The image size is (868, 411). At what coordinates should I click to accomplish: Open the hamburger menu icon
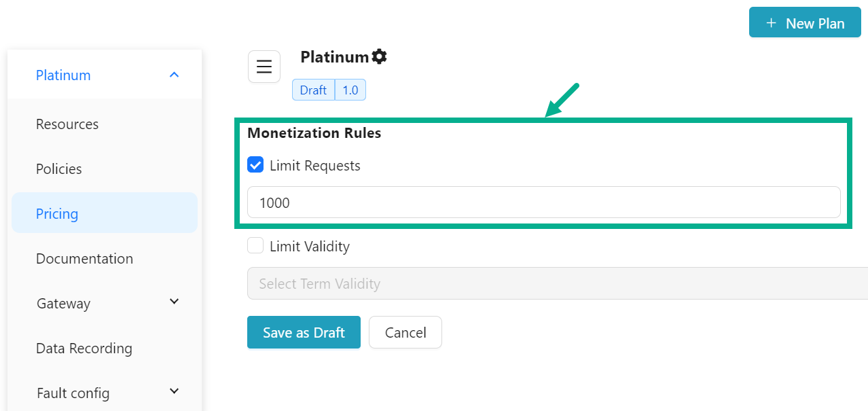coord(264,67)
